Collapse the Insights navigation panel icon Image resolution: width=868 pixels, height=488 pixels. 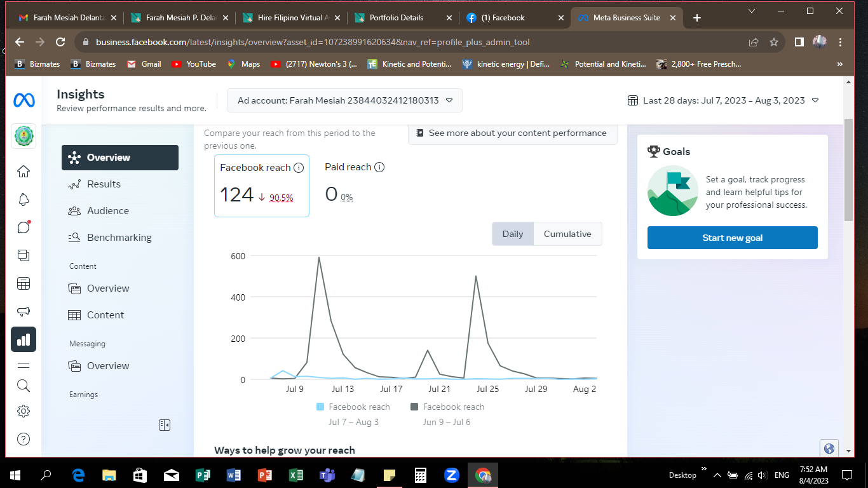(x=165, y=425)
